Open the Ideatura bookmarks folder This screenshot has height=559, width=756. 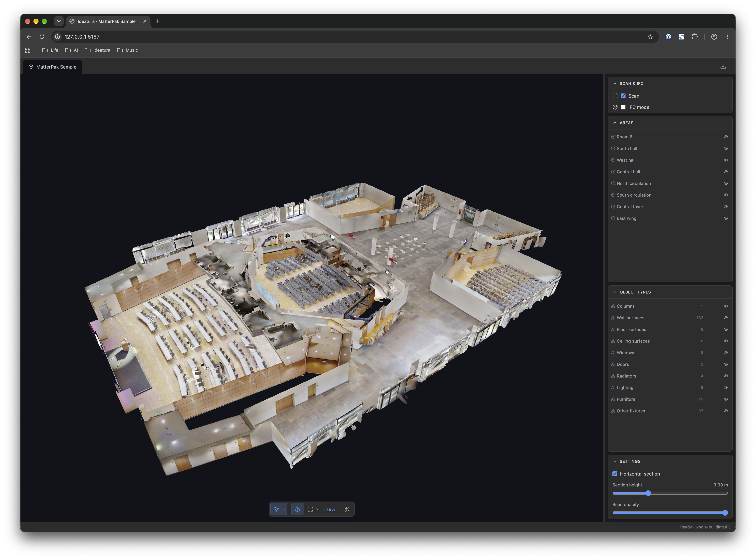tap(97, 50)
